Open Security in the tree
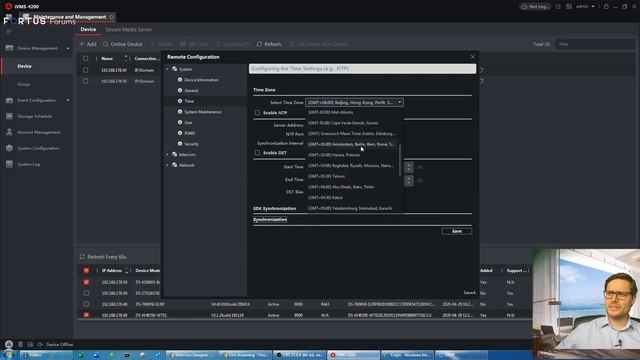Viewport: 640px width, 360px height. tap(191, 144)
